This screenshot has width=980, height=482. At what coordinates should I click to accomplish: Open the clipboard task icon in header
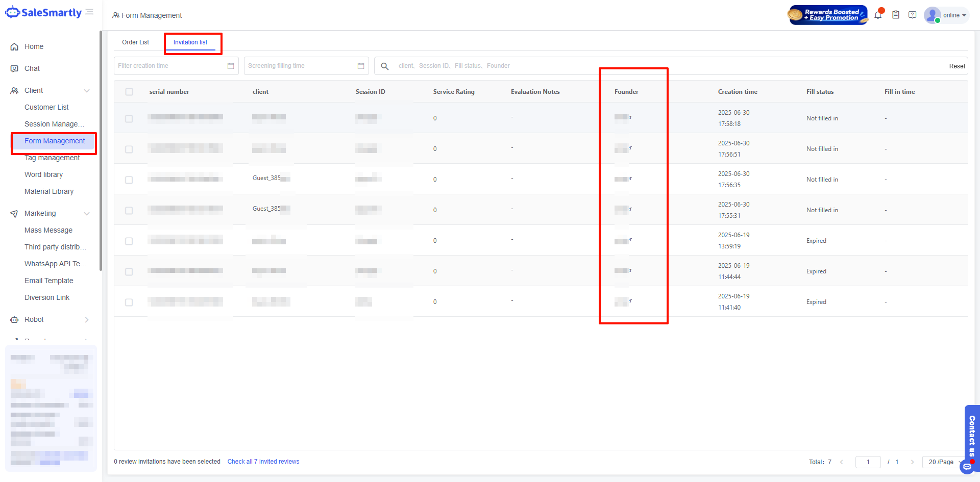pyautogui.click(x=896, y=15)
